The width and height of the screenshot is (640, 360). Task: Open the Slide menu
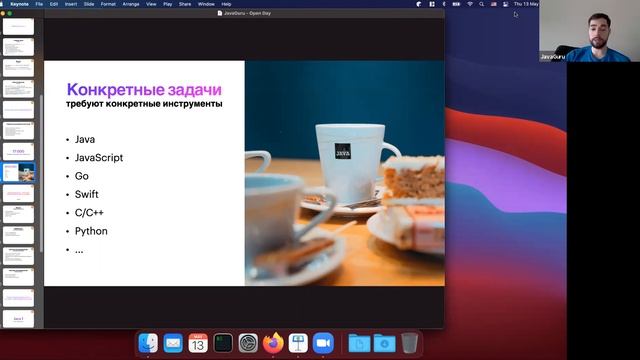(x=89, y=4)
